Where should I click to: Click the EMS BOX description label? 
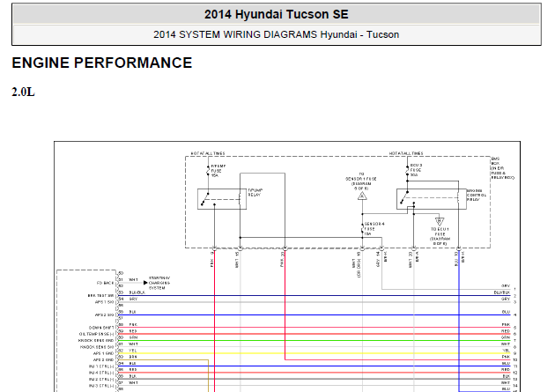[502, 168]
